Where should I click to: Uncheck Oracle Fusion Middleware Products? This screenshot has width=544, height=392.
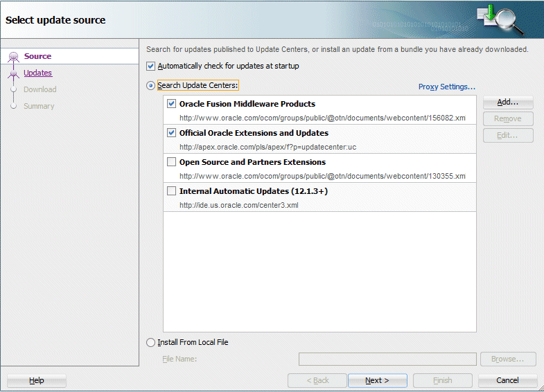click(171, 104)
